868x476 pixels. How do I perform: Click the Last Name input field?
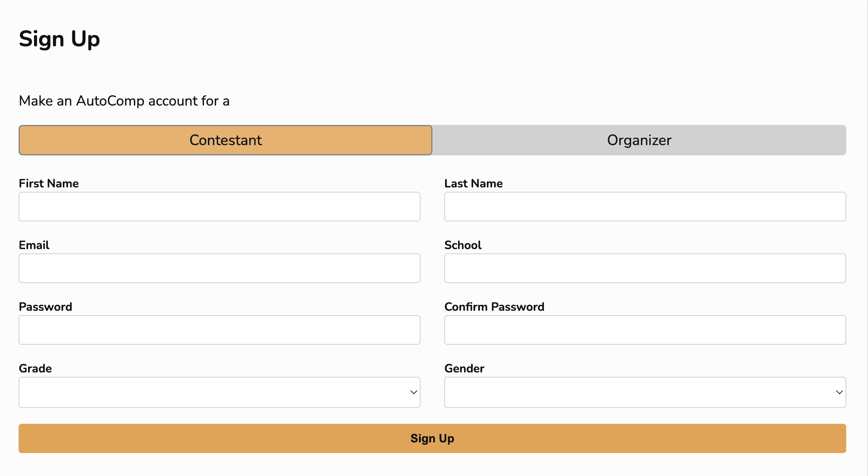pos(645,206)
